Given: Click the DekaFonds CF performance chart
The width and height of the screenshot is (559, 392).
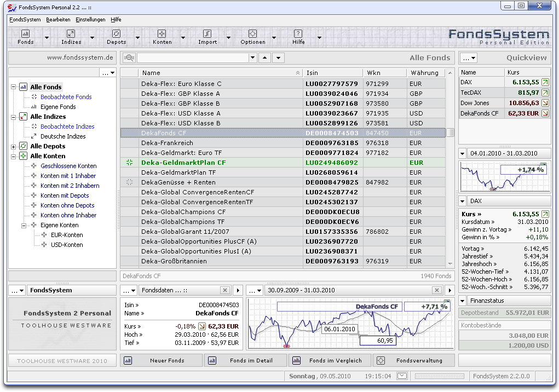Looking at the screenshot, I should pos(351,324).
